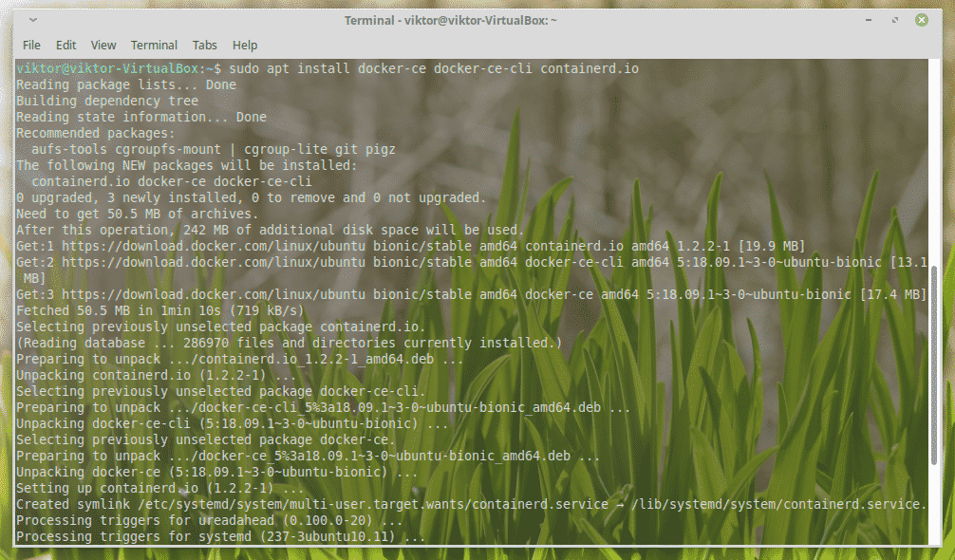Click the terminal vertical scrollbar

pyautogui.click(x=934, y=364)
